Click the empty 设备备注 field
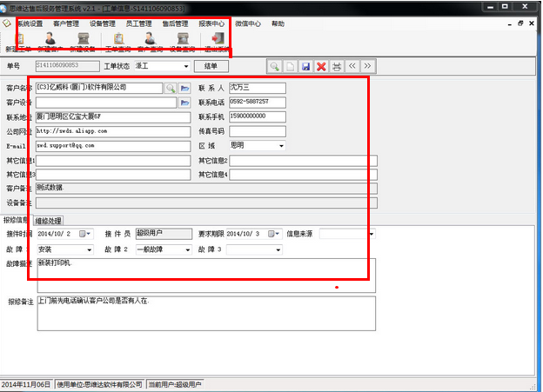This screenshot has height=392, width=543. coord(206,203)
